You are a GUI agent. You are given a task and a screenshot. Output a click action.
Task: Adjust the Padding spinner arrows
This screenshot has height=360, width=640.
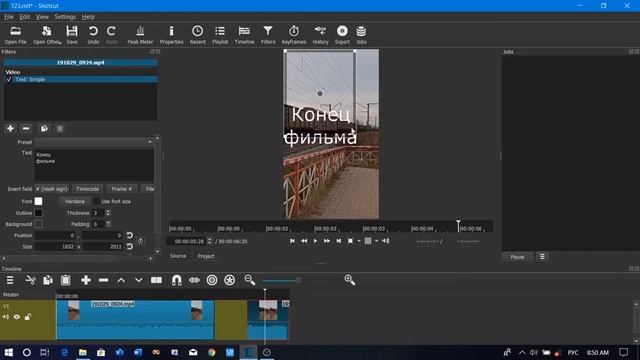[x=108, y=224]
